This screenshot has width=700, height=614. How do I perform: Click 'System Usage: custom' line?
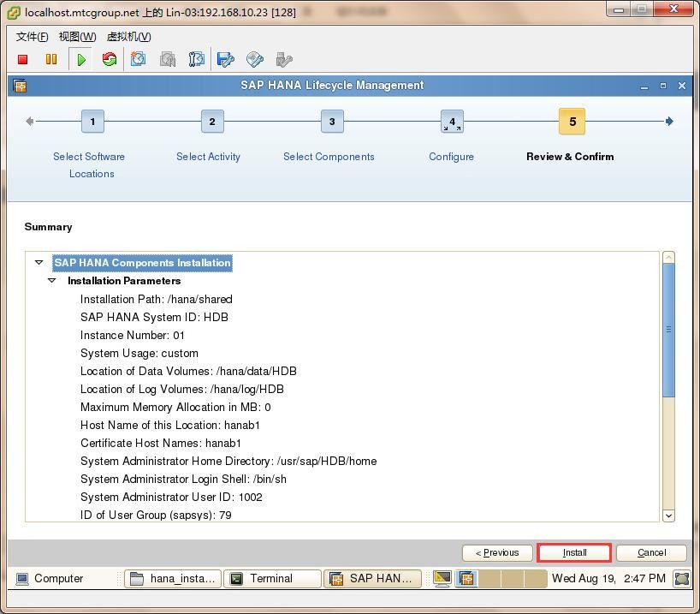(x=139, y=353)
